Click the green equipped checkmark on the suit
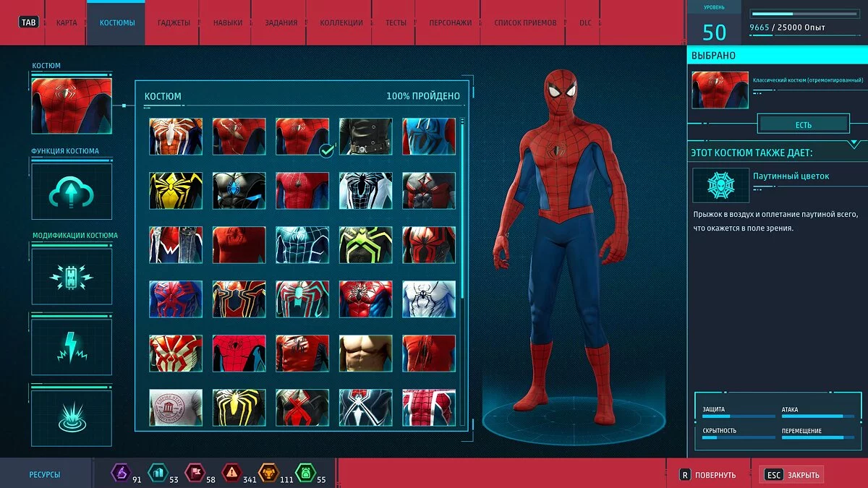868x488 pixels. pyautogui.click(x=325, y=152)
